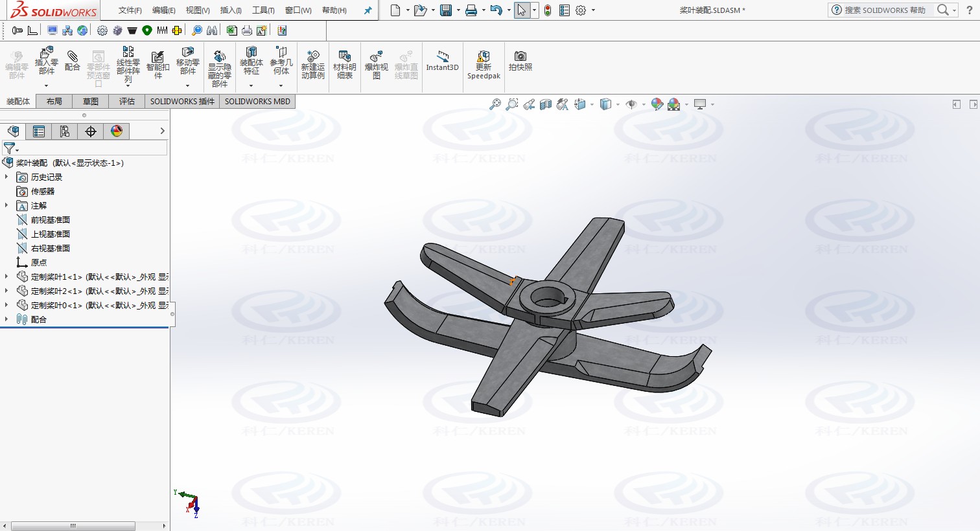This screenshot has height=531, width=980.
Task: Expand the 定制桨叶1<1> component node
Action: 6,277
